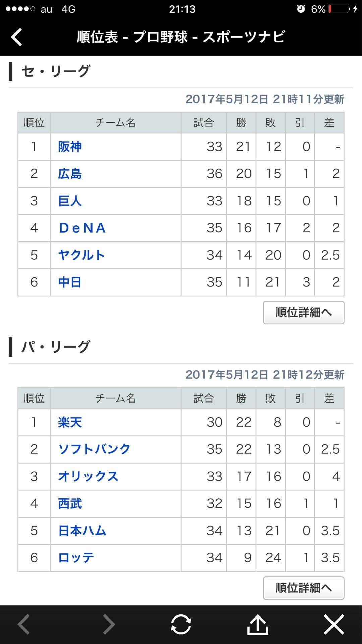Image resolution: width=362 pixels, height=644 pixels.
Task: Open the オリックス team page
Action: pos(88,477)
